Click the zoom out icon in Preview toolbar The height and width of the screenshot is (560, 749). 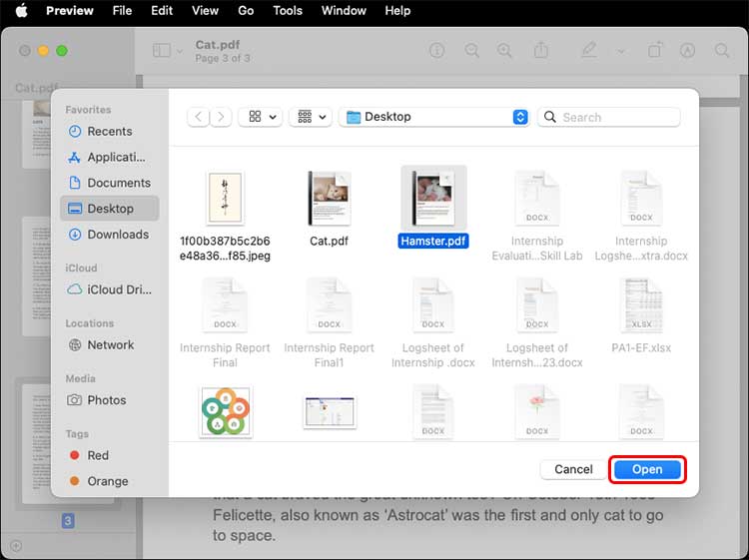[472, 50]
